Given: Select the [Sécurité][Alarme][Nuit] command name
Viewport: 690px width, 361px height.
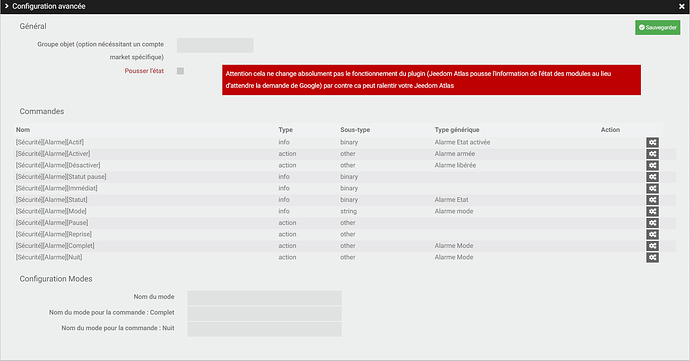Looking at the screenshot, I should pyautogui.click(x=49, y=257).
